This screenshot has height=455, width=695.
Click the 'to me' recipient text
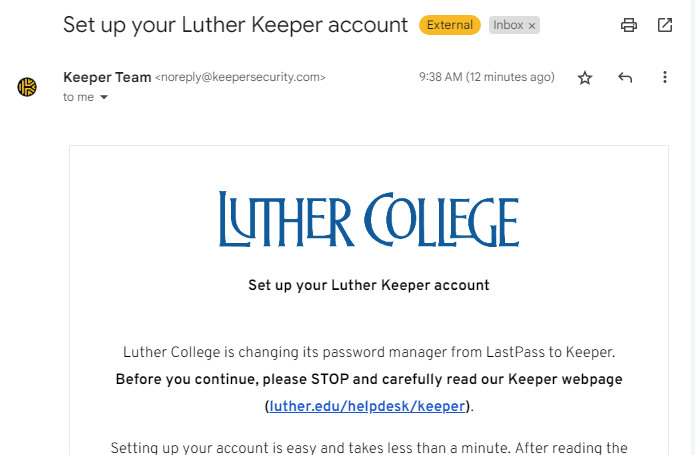(x=78, y=97)
